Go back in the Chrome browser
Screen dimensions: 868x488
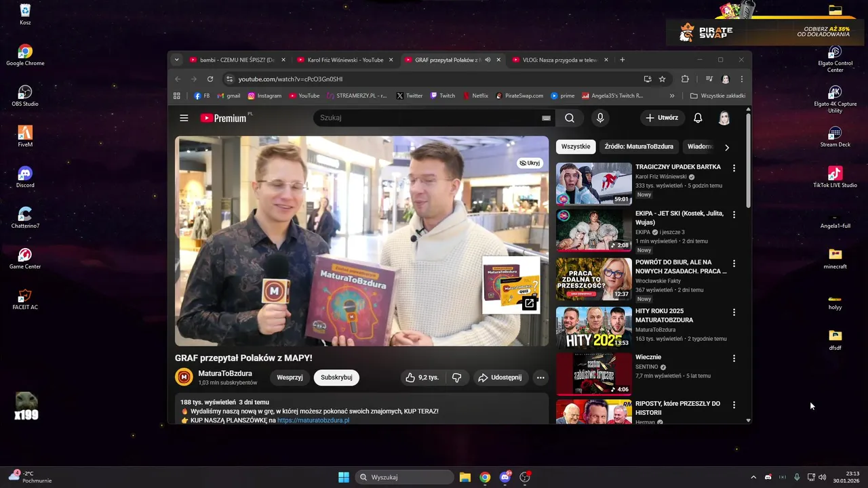click(x=178, y=79)
